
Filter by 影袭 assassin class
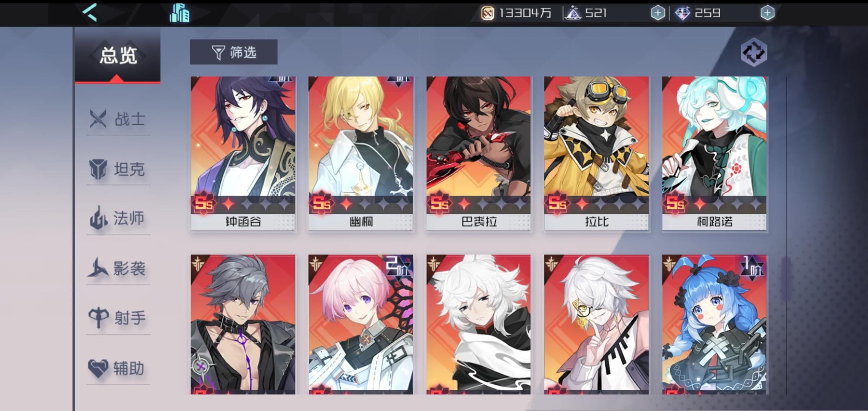118,268
